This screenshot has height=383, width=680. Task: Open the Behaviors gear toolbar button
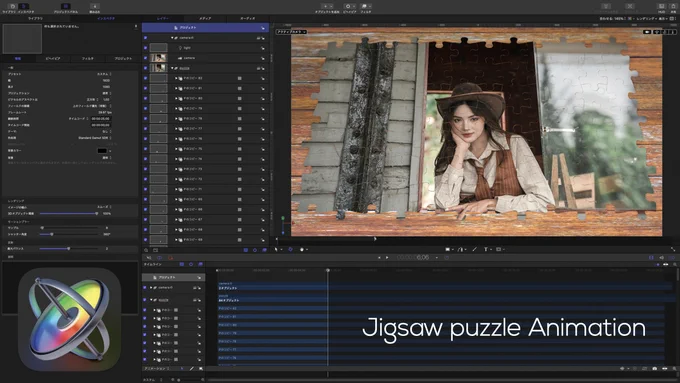click(x=350, y=7)
